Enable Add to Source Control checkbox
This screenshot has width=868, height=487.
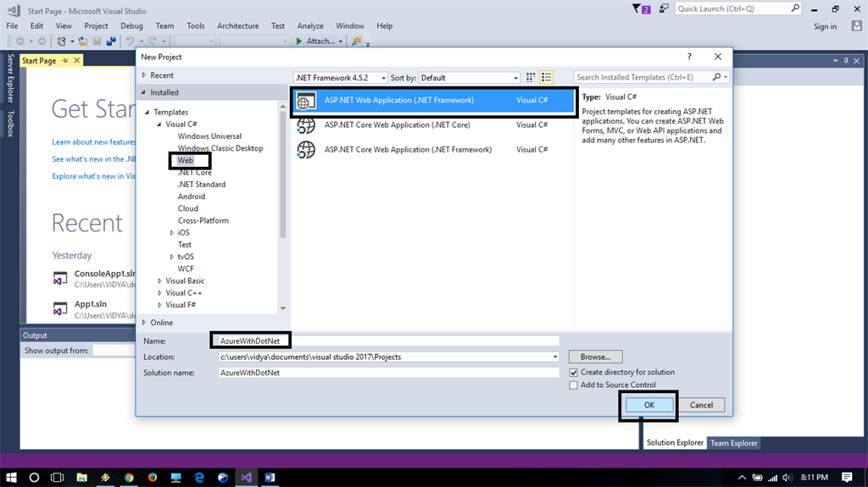tap(574, 385)
